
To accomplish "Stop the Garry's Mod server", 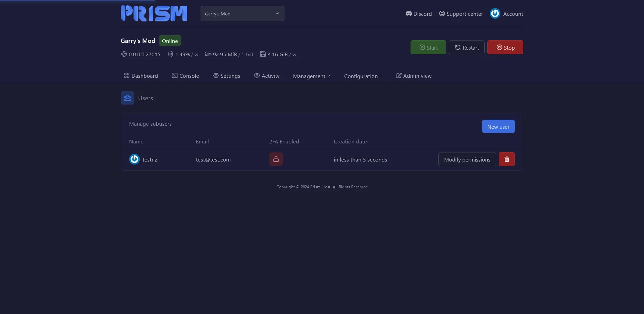I will 505,48.
